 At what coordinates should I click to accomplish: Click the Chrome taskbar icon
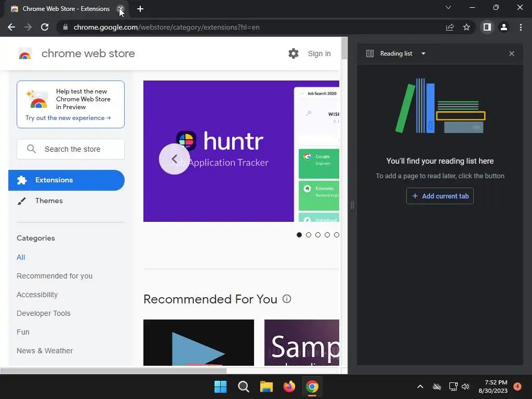pos(312,387)
